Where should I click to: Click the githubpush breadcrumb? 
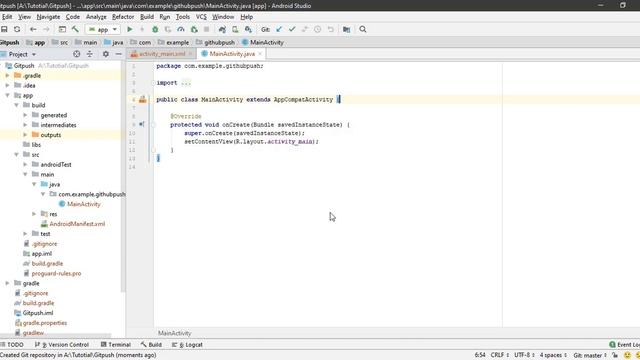point(215,42)
